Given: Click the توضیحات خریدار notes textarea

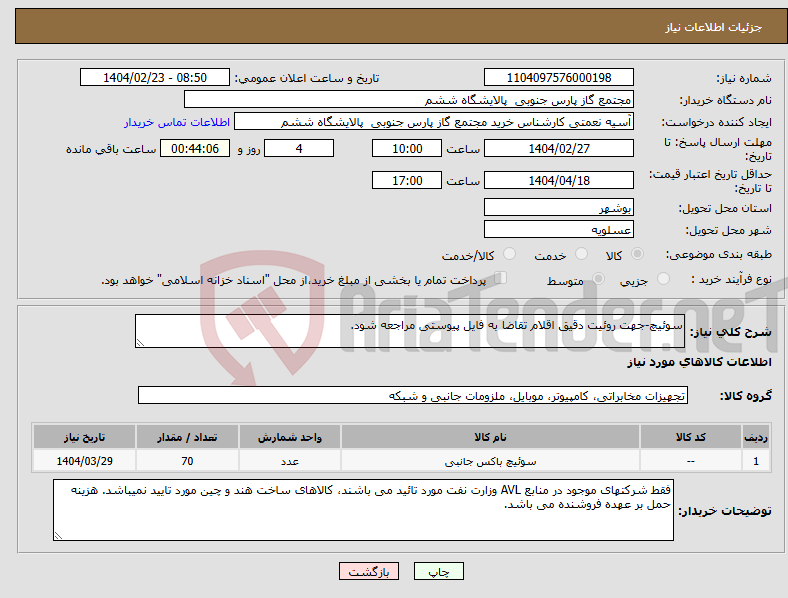Looking at the screenshot, I should point(363,510).
